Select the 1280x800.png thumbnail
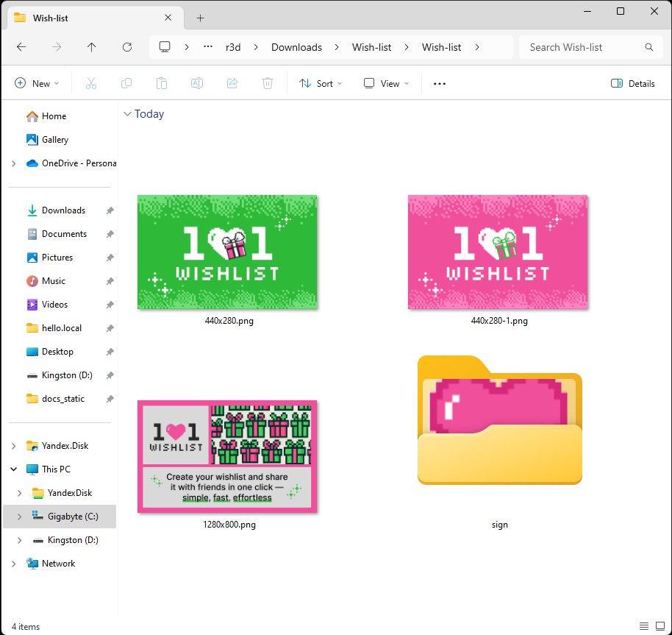This screenshot has height=635, width=672. point(227,456)
